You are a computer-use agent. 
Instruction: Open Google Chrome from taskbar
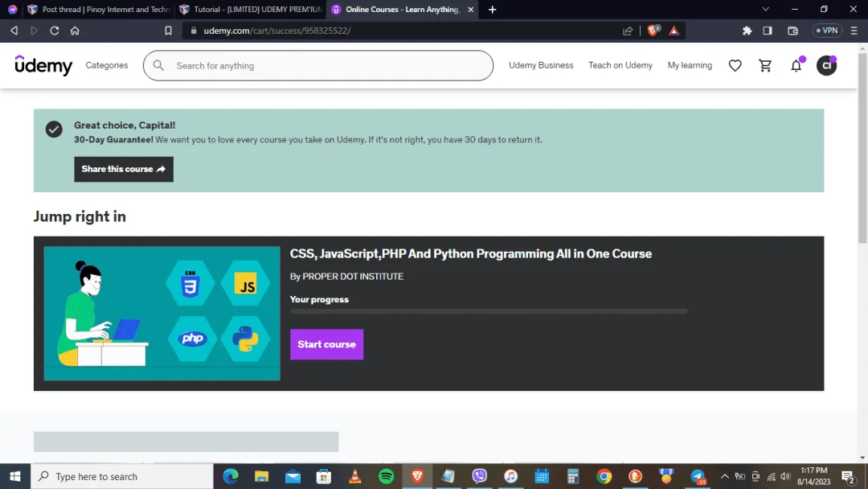point(604,476)
